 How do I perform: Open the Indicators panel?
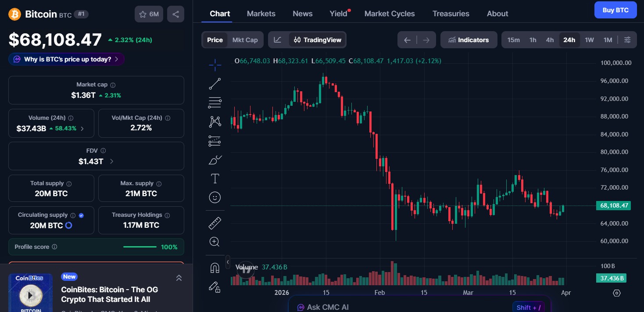tap(469, 39)
